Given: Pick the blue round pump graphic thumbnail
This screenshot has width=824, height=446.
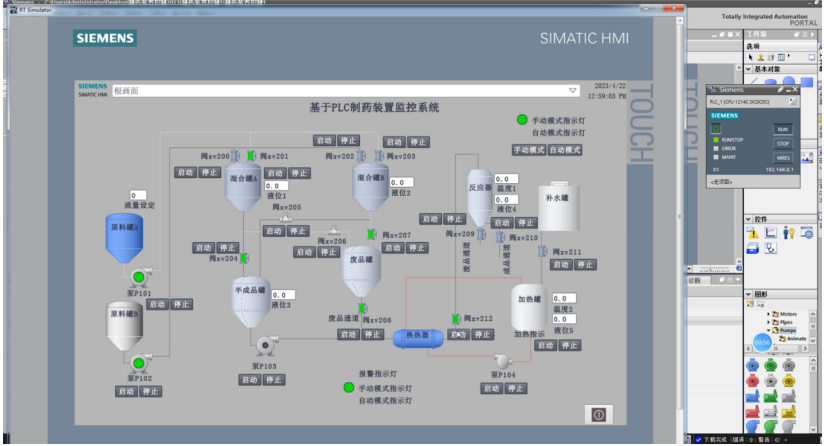Looking at the screenshot, I should tap(753, 365).
